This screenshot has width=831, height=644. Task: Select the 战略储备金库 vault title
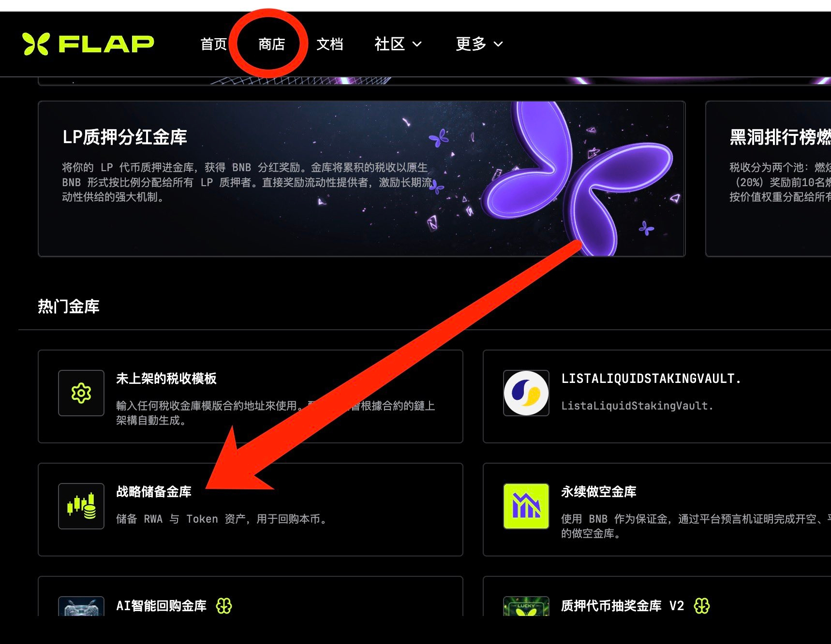pos(154,492)
